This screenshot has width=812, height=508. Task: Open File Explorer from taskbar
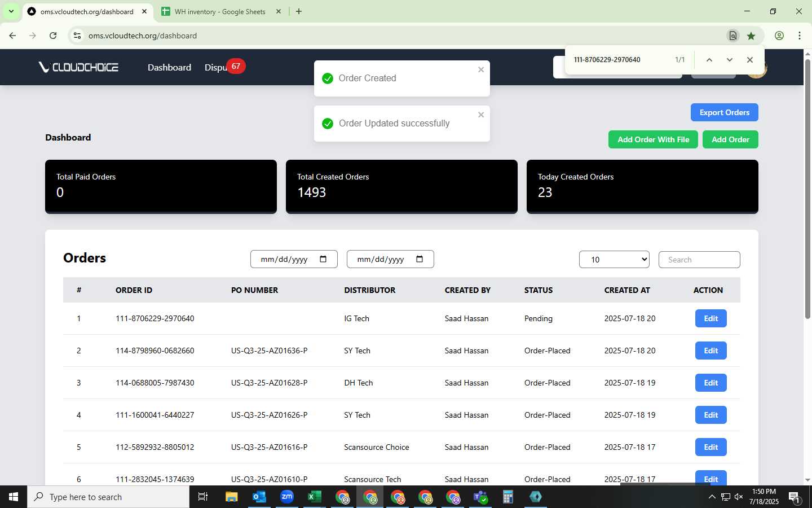tap(231, 497)
